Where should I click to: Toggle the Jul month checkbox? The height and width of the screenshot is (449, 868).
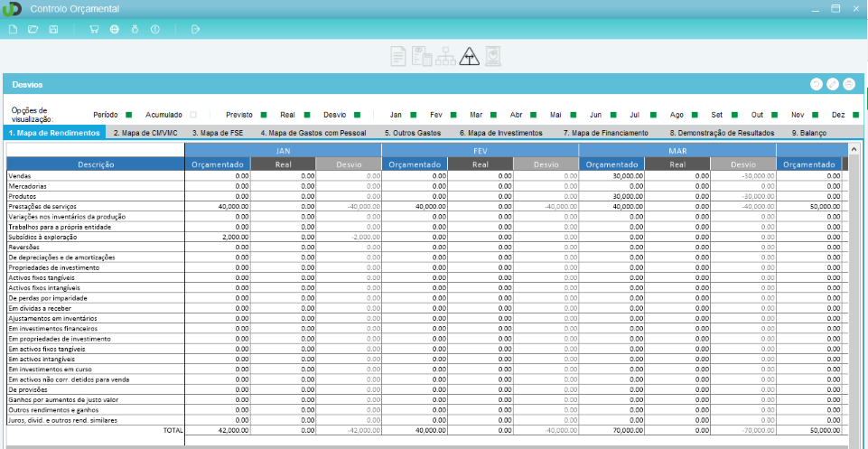pos(653,115)
